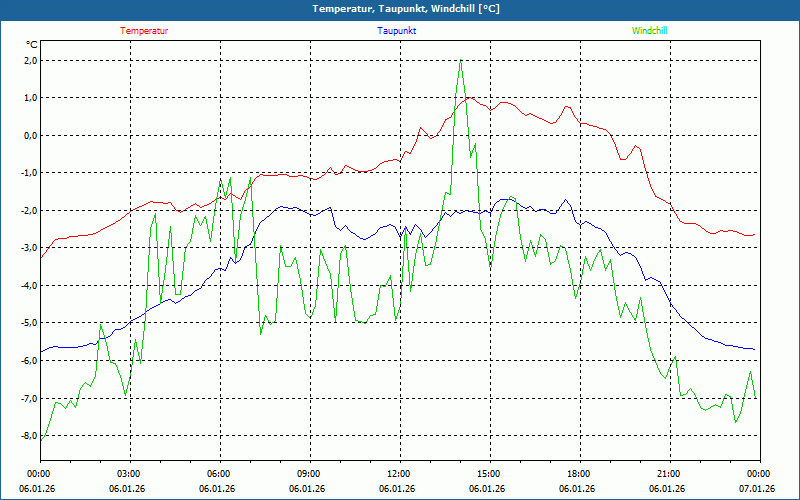Click the 2,0 value on the y-axis
The width and height of the screenshot is (800, 500).
29,61
